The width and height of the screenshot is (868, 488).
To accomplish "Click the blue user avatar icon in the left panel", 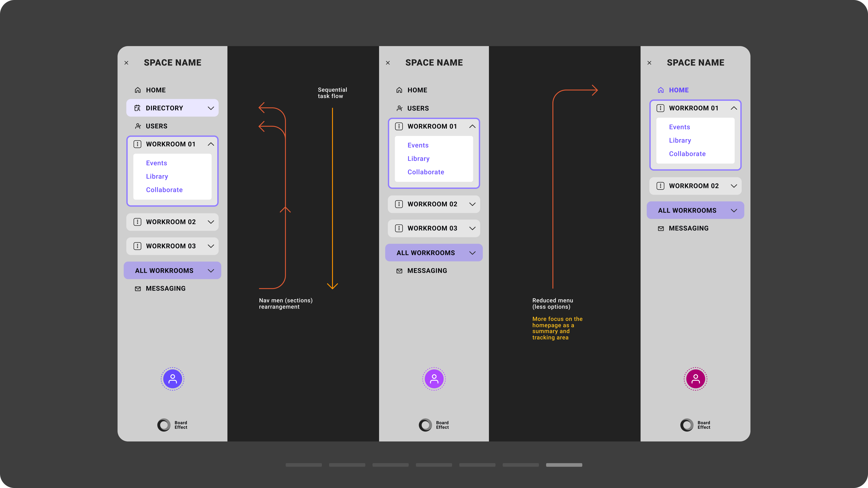I will coord(172,379).
